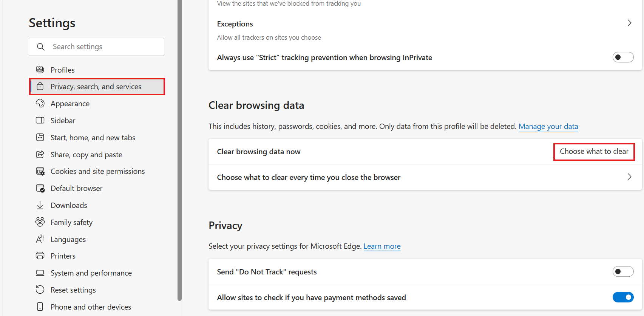Turn on Send Do Not Track requests
Screen dimensions: 644x316
[622, 272]
